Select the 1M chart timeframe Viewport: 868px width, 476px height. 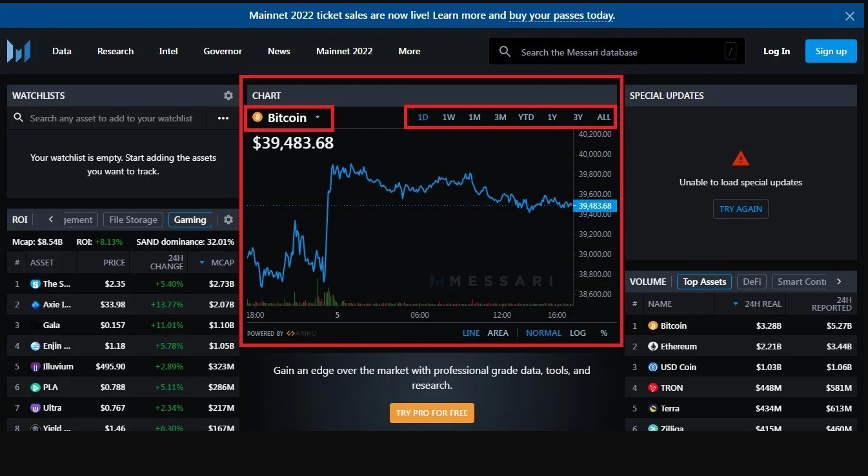[x=474, y=117]
